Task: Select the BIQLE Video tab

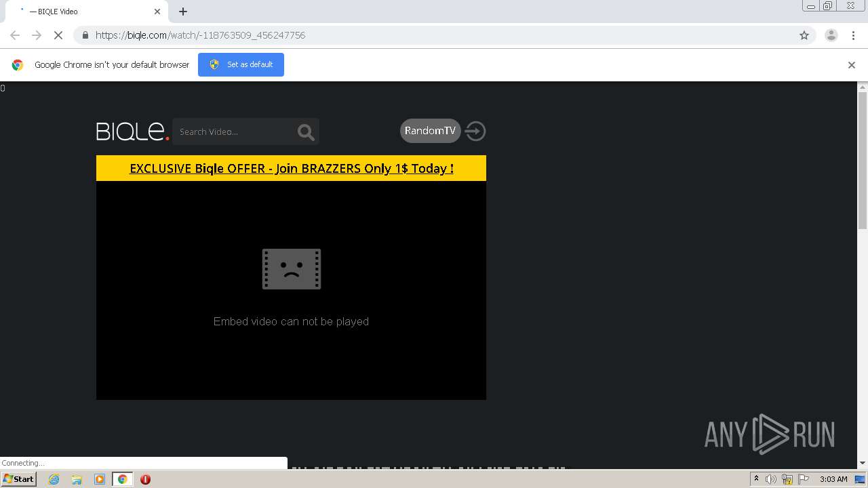Action: [88, 12]
